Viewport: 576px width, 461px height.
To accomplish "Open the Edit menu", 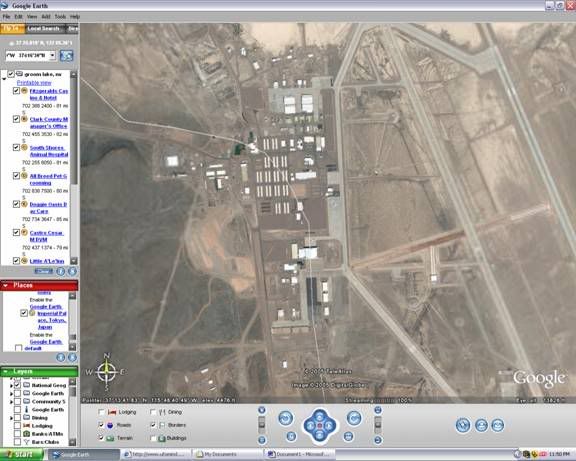I will 18,17.
